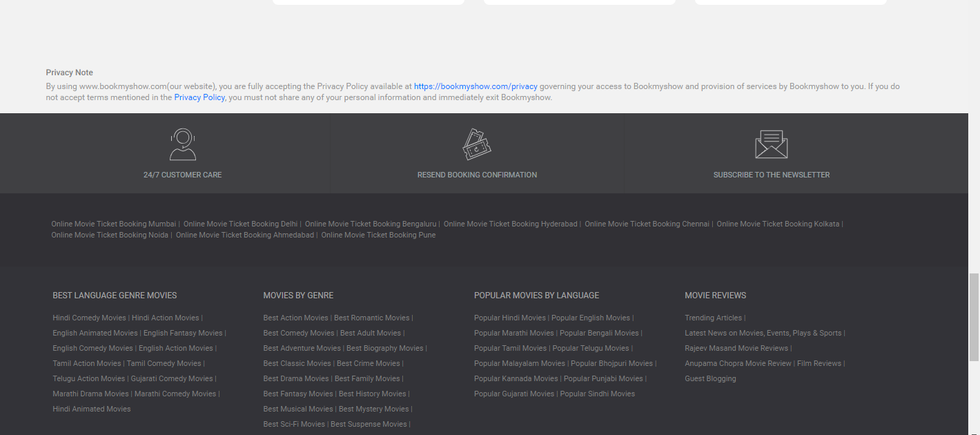980x435 pixels.
Task: Select Tamil Action Movies link
Action: [x=87, y=363]
